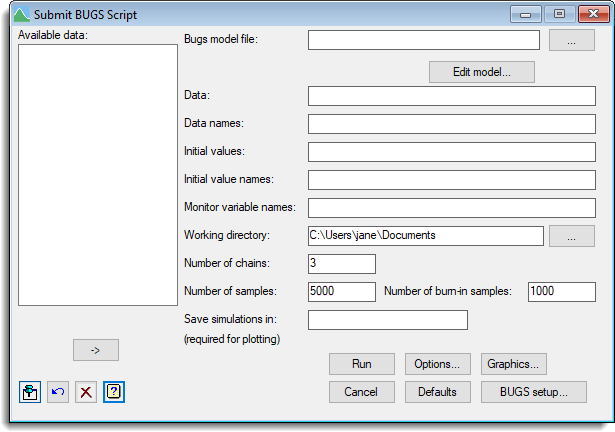The image size is (615, 432).
Task: Click the Number of chains field
Action: pyautogui.click(x=341, y=264)
